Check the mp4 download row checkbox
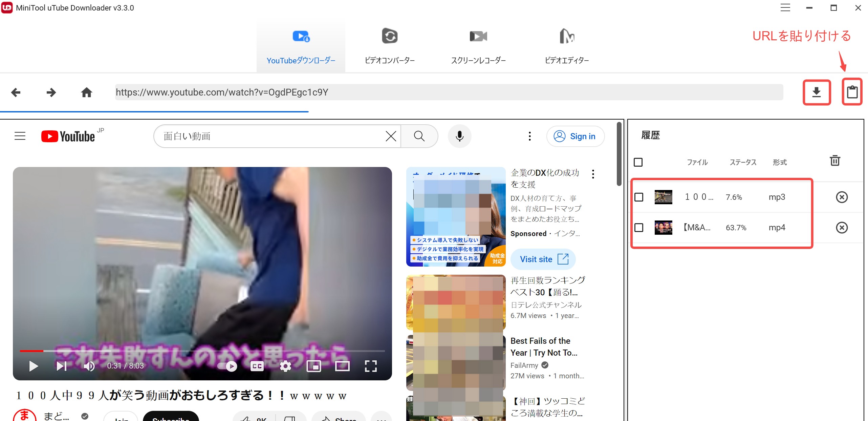Image resolution: width=868 pixels, height=421 pixels. pyautogui.click(x=639, y=227)
